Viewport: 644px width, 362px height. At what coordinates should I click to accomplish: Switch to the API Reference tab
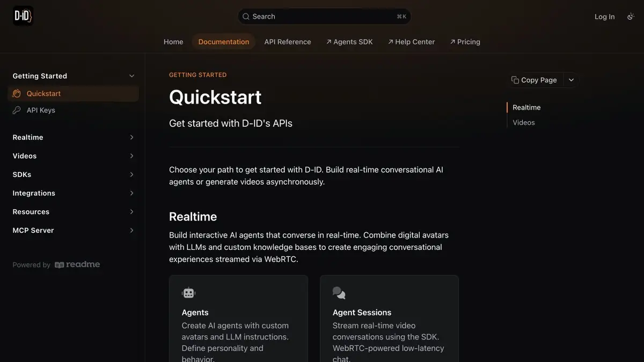point(288,42)
